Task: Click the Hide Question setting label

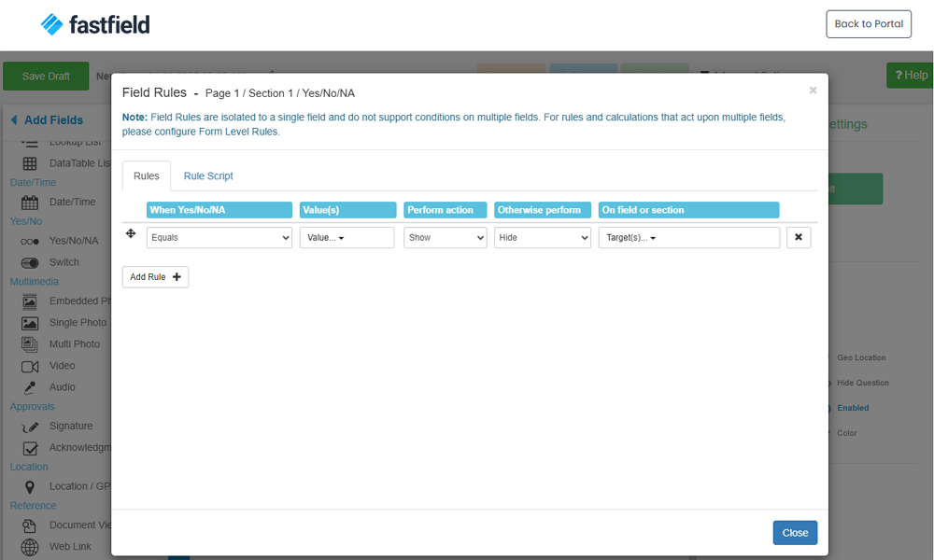Action: point(862,383)
